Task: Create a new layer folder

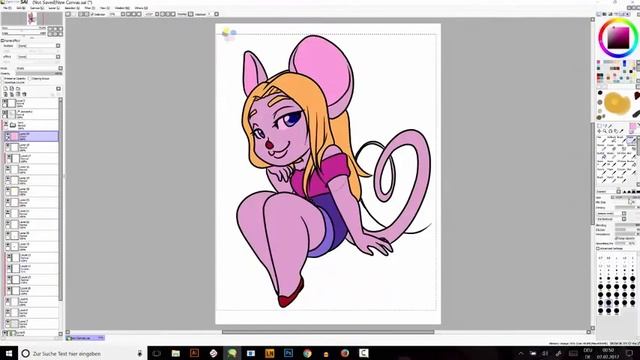Action: point(18,88)
